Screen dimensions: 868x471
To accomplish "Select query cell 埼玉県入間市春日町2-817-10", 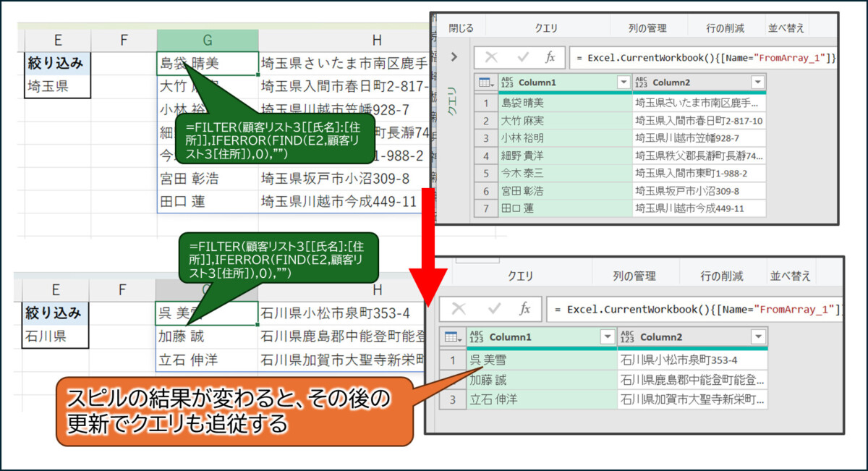I will (x=699, y=120).
